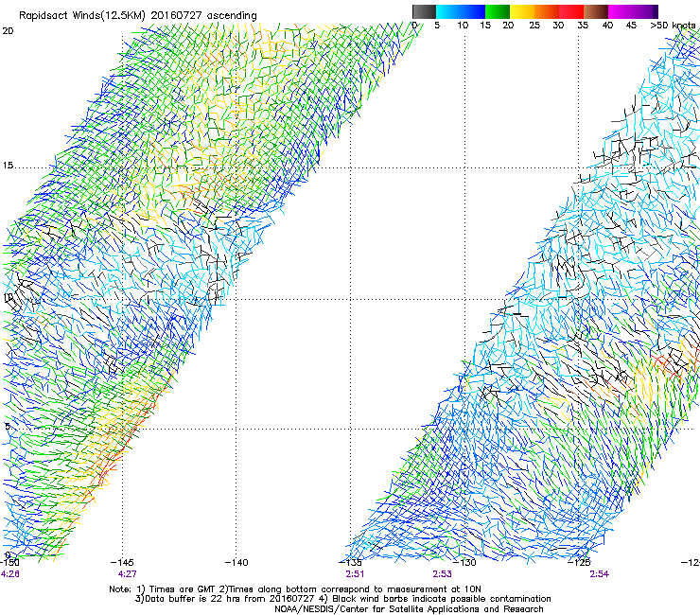Click the cyan-to-blue 5-15 knots color segment
Viewport: 700px width, 615px height.
461,11
